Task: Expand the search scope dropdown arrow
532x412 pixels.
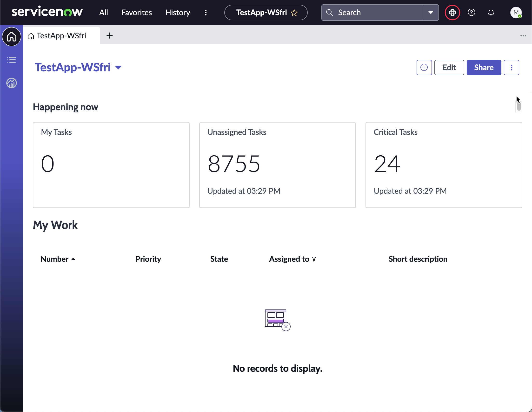Action: click(x=431, y=13)
